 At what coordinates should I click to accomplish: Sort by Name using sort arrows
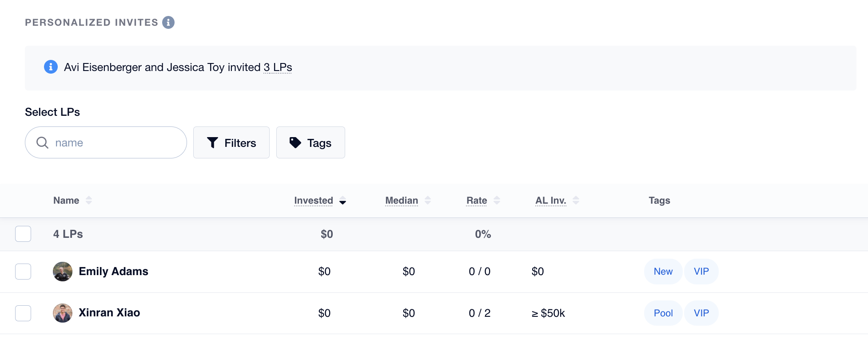click(89, 201)
